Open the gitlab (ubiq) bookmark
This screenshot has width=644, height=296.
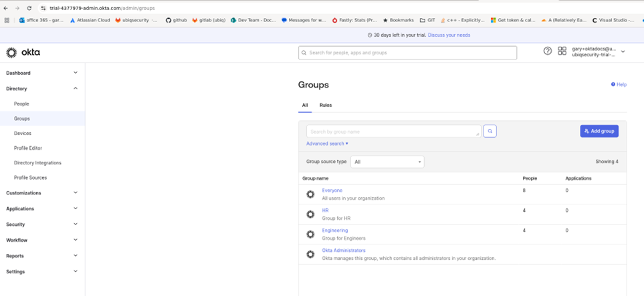pos(209,19)
